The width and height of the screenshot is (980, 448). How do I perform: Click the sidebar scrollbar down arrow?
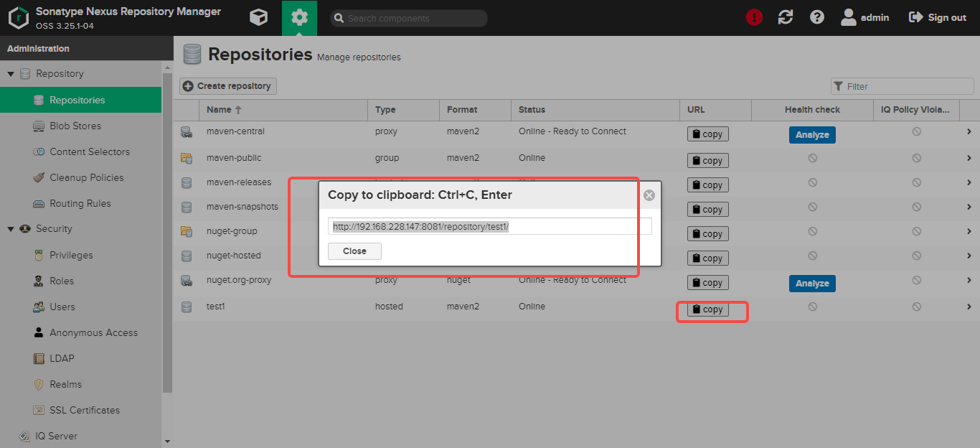(168, 442)
